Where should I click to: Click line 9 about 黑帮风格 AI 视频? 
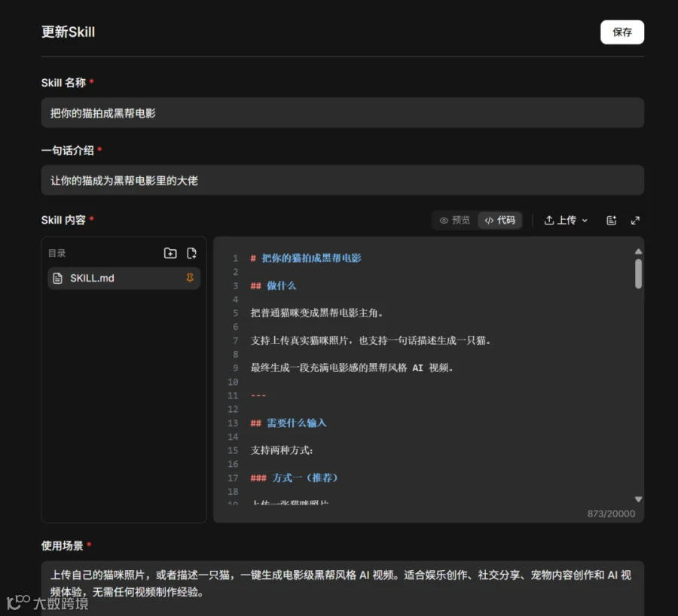pyautogui.click(x=352, y=367)
